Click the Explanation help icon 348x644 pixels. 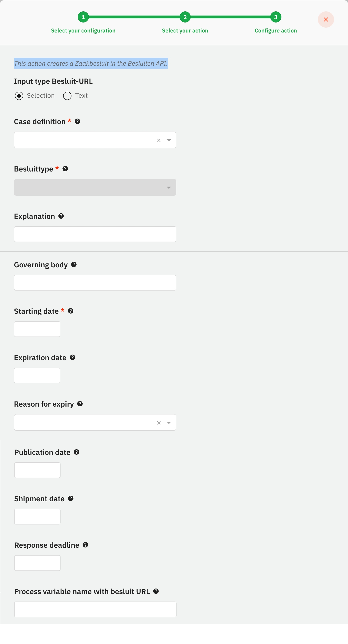[61, 216]
